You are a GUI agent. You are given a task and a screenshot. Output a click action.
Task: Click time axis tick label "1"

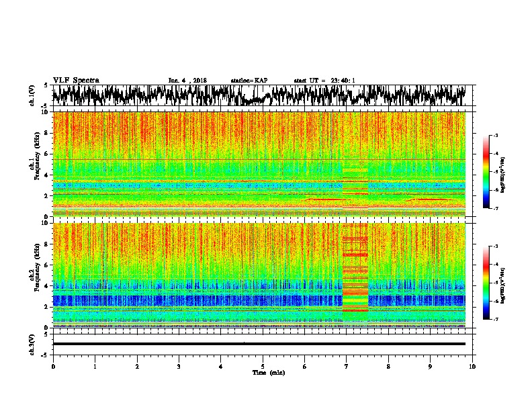95,367
